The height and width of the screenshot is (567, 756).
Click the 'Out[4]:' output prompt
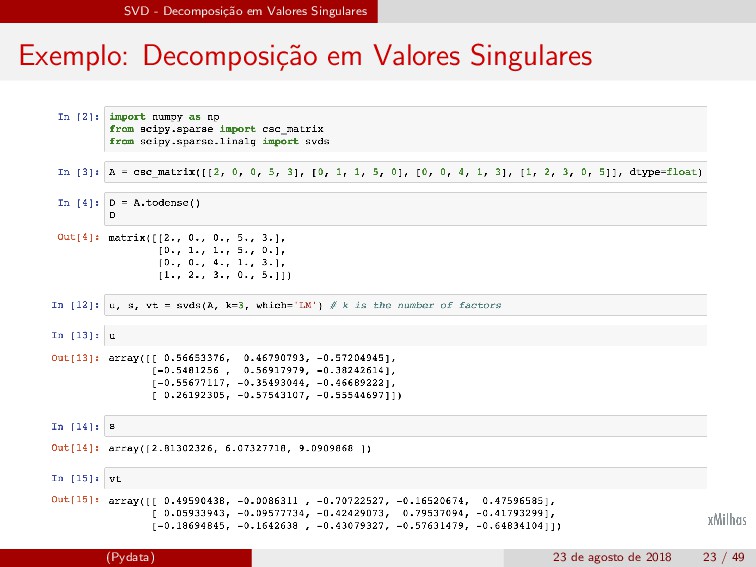(x=79, y=237)
